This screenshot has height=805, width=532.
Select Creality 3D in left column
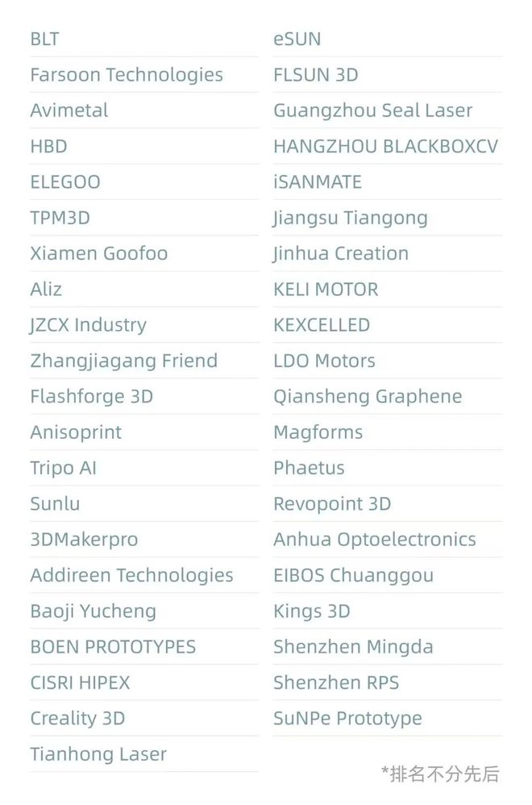77,718
